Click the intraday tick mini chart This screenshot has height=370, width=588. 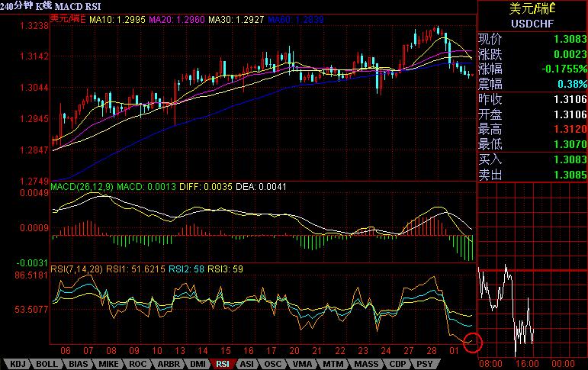coord(532,270)
